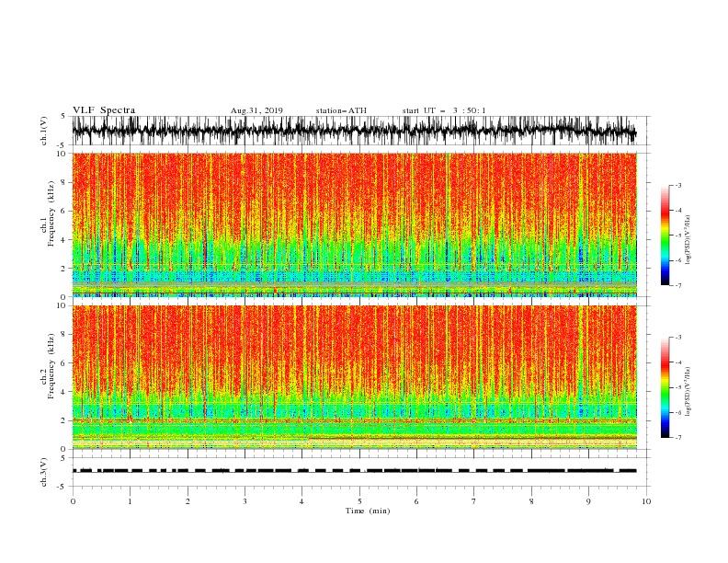Click the 'ch.3(V)' axis label
Screen dimensions: 728x563
click(44, 472)
